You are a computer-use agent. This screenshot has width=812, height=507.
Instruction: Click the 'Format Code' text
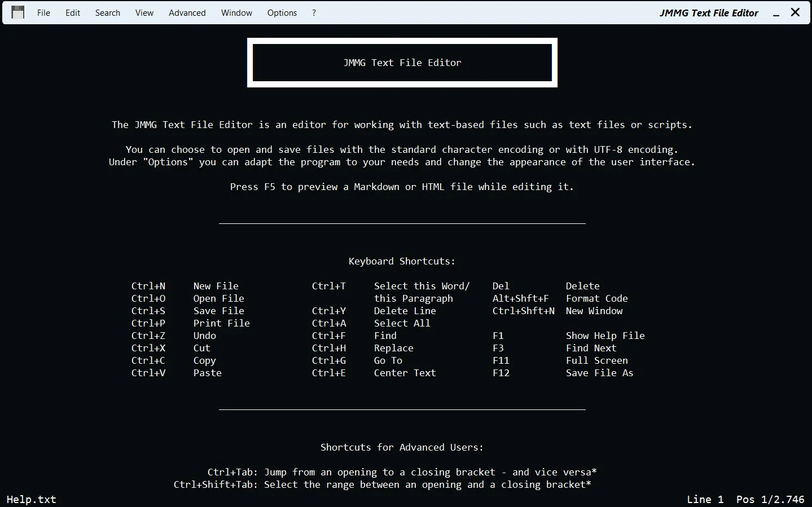[597, 298]
